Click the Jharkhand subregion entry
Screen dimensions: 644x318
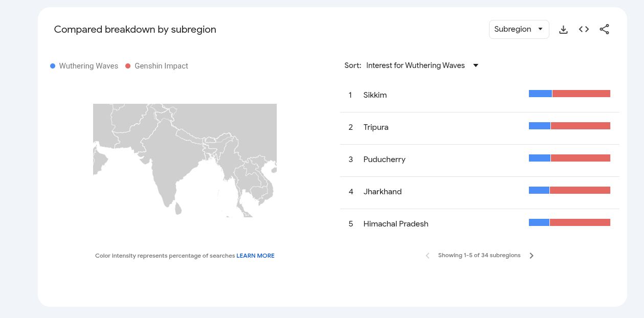382,192
